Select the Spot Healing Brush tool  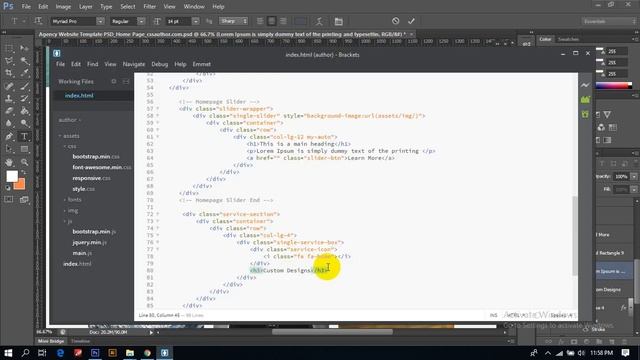[9, 86]
